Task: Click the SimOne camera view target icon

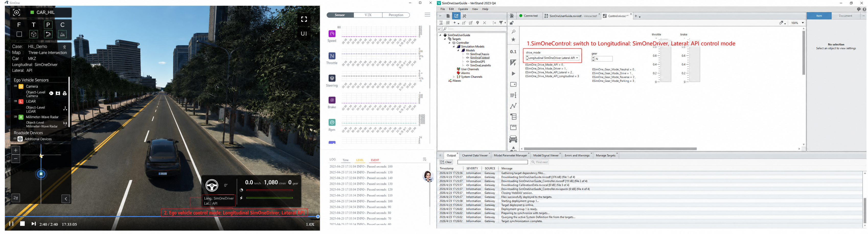Action: pyautogui.click(x=17, y=13)
